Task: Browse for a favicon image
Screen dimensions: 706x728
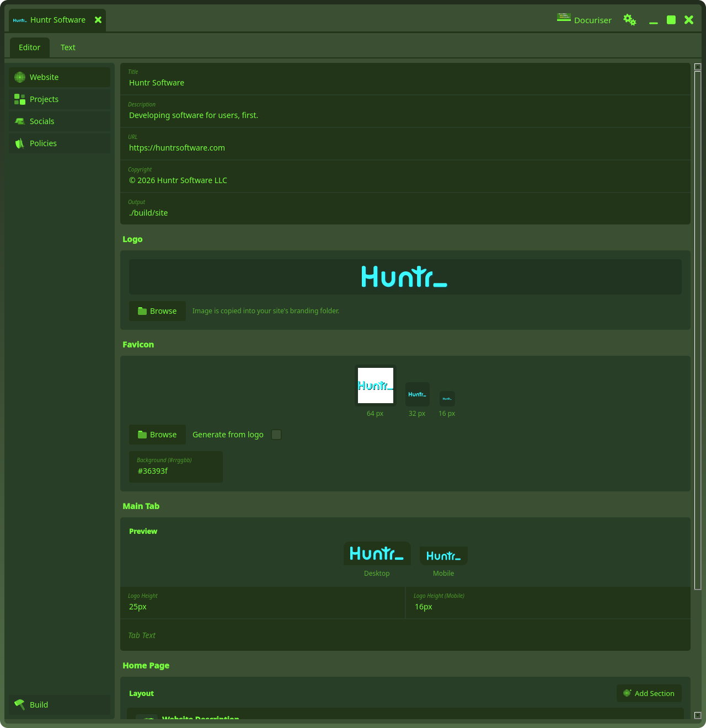Action: click(x=157, y=435)
